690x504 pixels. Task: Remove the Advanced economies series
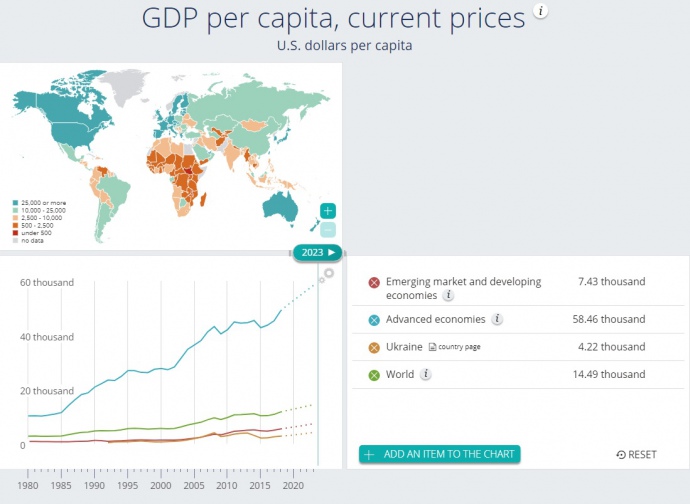pyautogui.click(x=374, y=320)
